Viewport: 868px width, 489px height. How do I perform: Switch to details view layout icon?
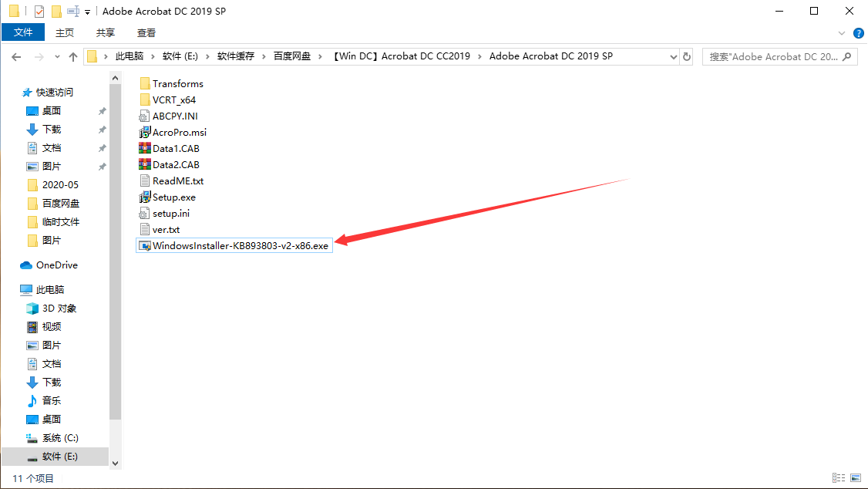coord(839,478)
